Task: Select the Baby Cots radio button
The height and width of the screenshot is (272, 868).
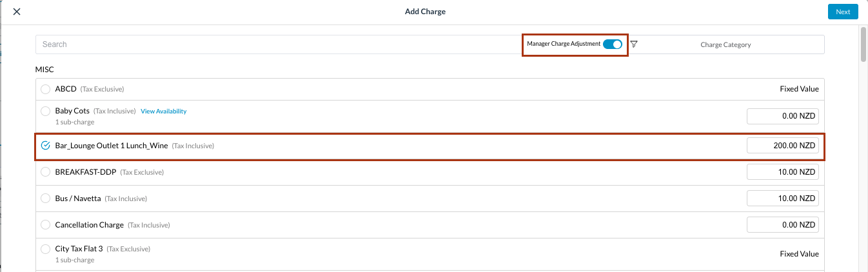Action: click(45, 111)
